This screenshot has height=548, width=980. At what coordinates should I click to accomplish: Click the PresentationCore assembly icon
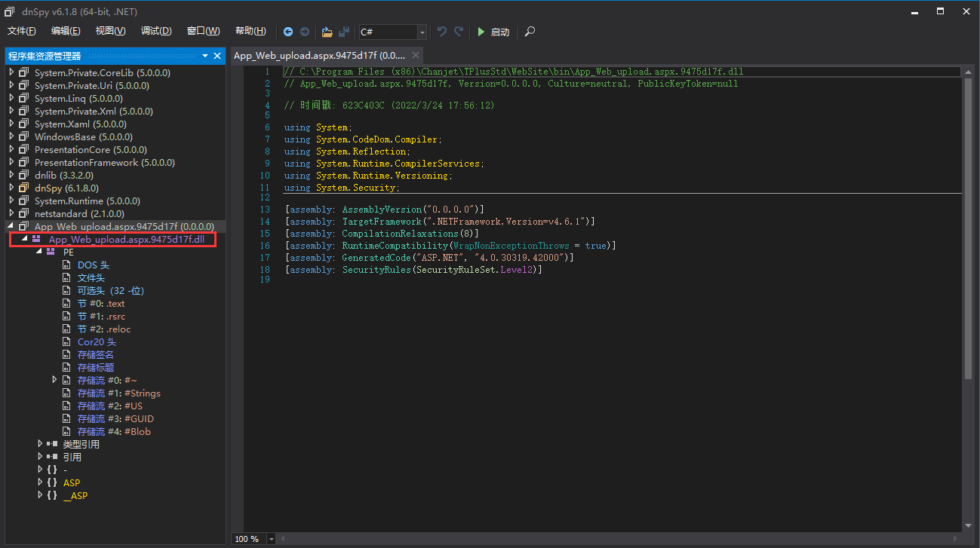24,149
